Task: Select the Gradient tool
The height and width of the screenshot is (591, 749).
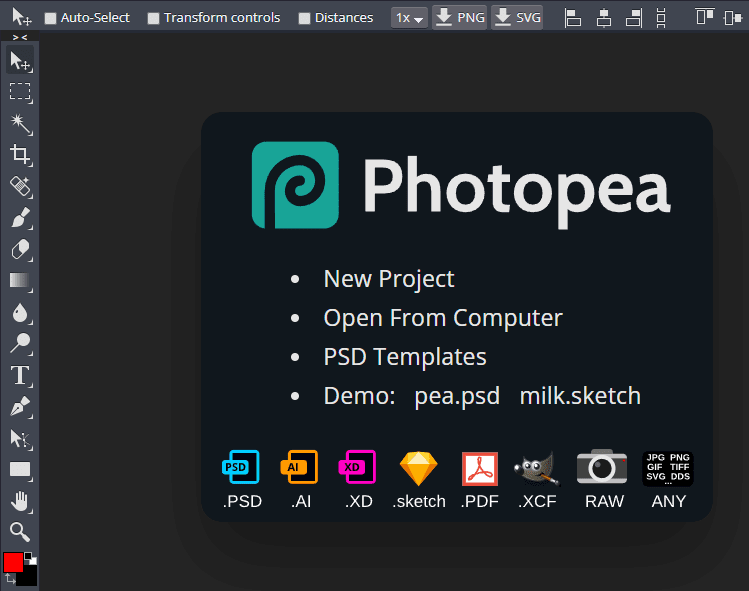Action: point(20,281)
